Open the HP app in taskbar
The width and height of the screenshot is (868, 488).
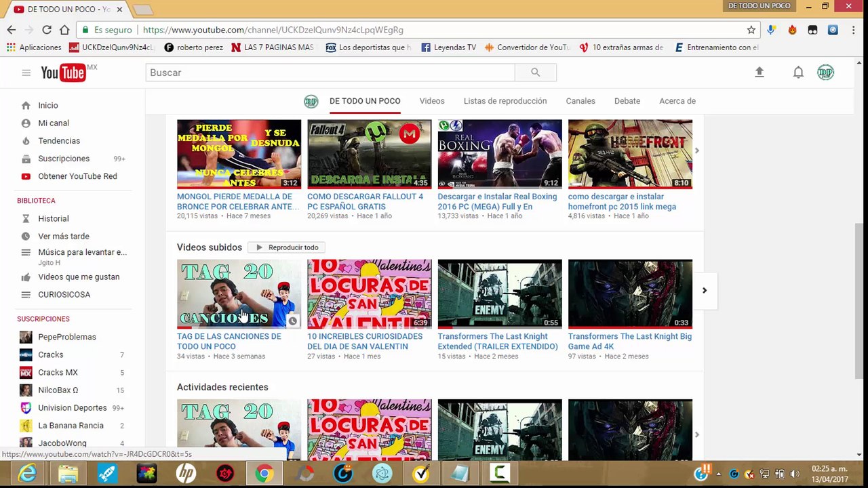tap(186, 474)
